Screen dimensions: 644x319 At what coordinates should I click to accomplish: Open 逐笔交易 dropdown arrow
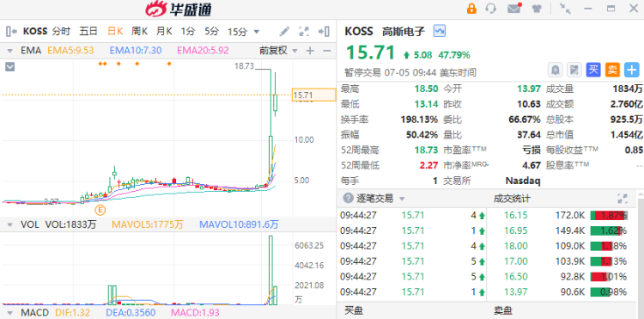tap(402, 199)
